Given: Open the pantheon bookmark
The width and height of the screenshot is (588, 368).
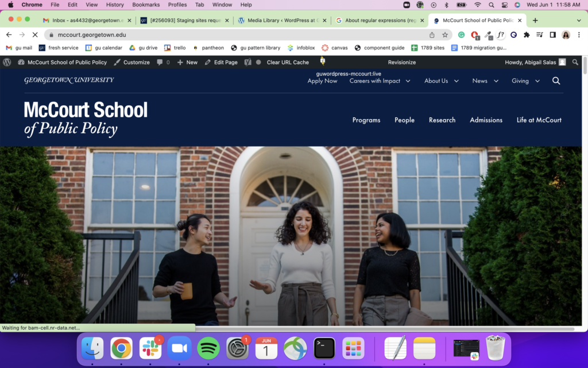Looking at the screenshot, I should 208,48.
